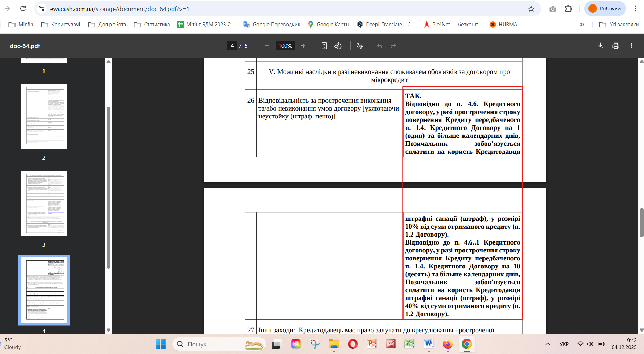Image resolution: width=644 pixels, height=354 pixels.
Task: Undo the last PDF annotation
Action: click(379, 46)
